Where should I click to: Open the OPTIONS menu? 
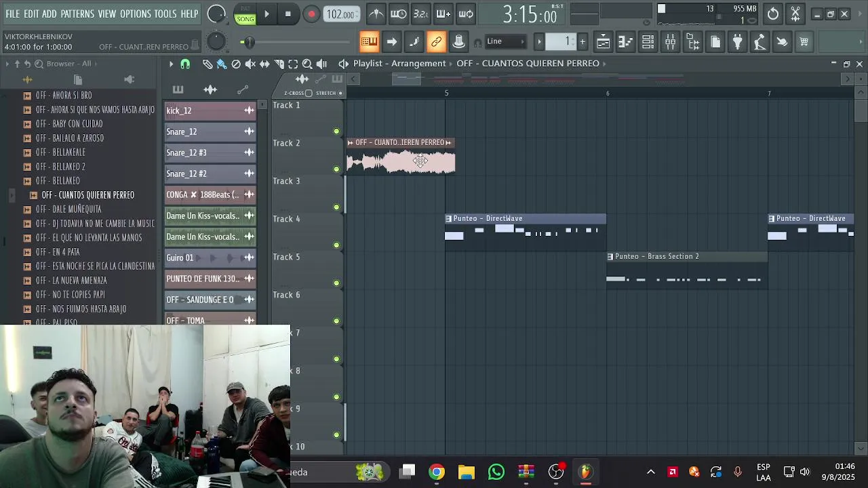136,14
